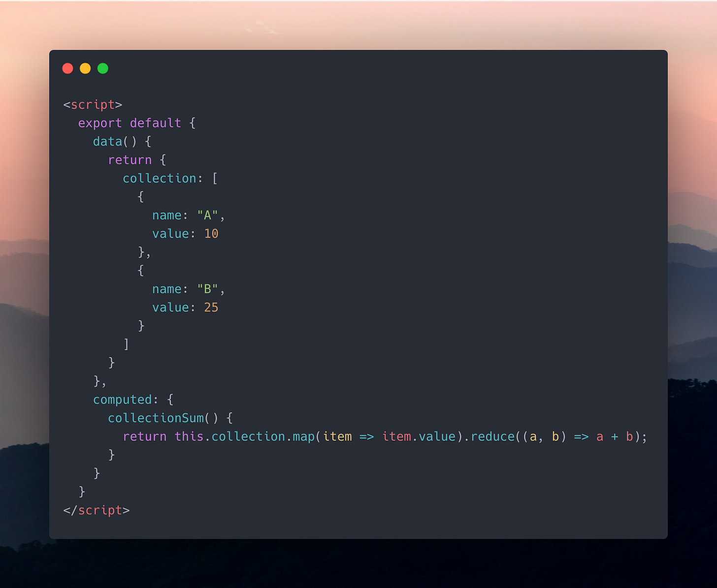Click the number 25

tap(211, 308)
